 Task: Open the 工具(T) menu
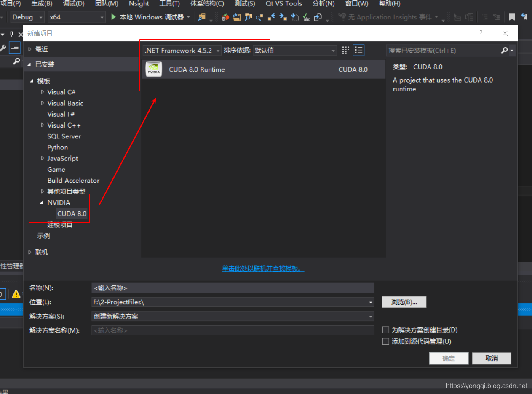click(170, 4)
